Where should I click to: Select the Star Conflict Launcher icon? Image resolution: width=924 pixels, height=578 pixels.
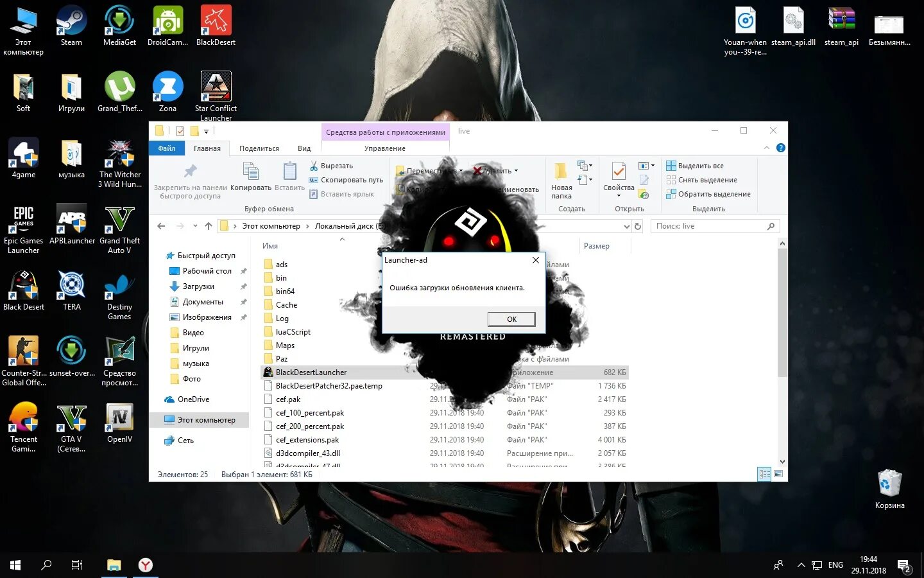[216, 95]
